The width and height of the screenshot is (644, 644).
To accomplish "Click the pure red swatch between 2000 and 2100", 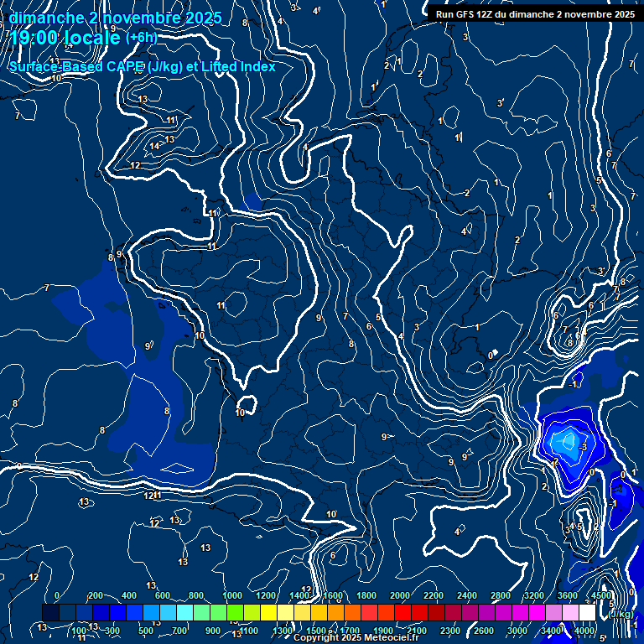I will click(x=402, y=612).
